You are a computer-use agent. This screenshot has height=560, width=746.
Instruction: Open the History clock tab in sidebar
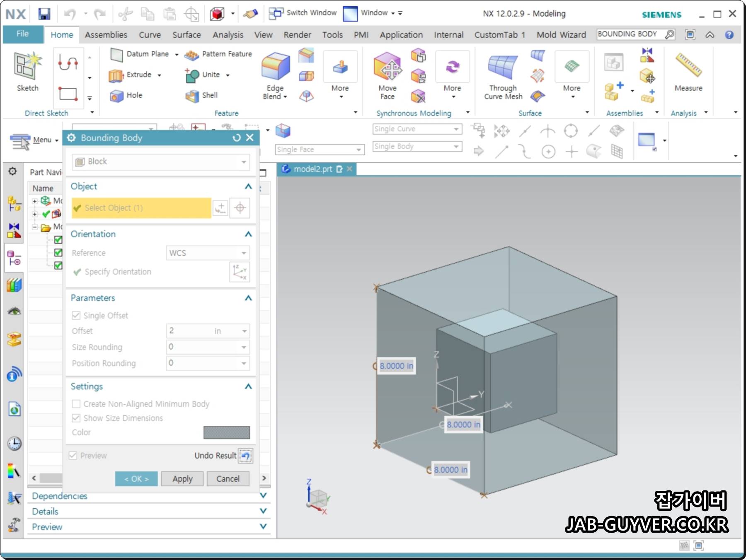point(14,444)
